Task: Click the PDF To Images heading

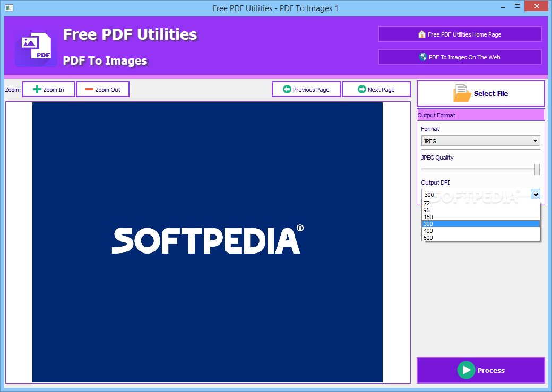Action: click(105, 60)
